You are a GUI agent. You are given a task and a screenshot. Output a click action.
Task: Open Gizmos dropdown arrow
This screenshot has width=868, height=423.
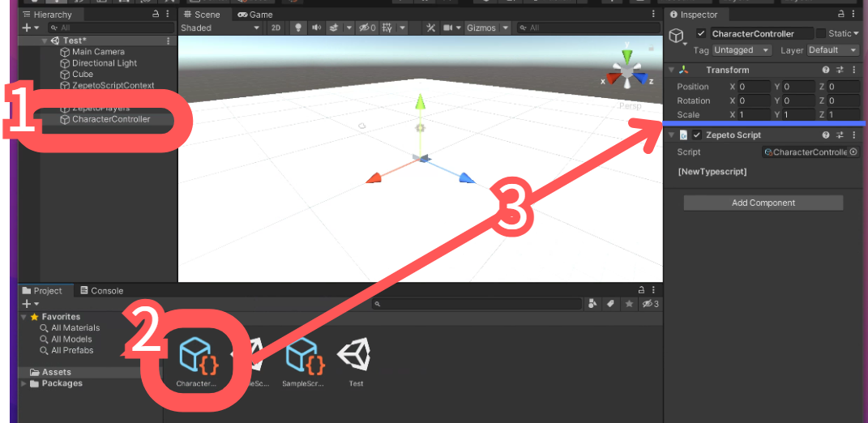click(506, 28)
